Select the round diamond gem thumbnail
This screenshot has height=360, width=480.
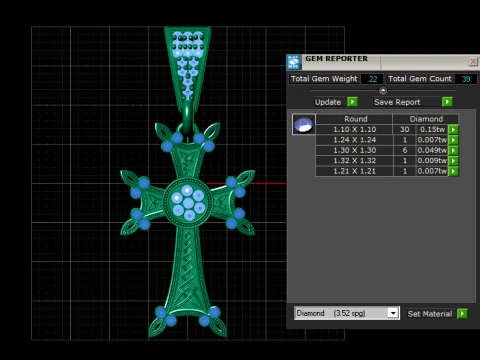click(304, 124)
